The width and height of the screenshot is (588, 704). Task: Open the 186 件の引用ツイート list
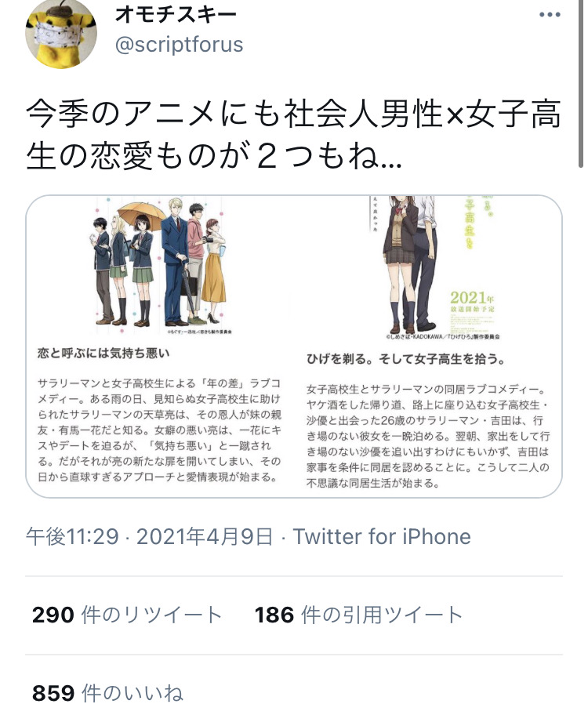coord(358,615)
